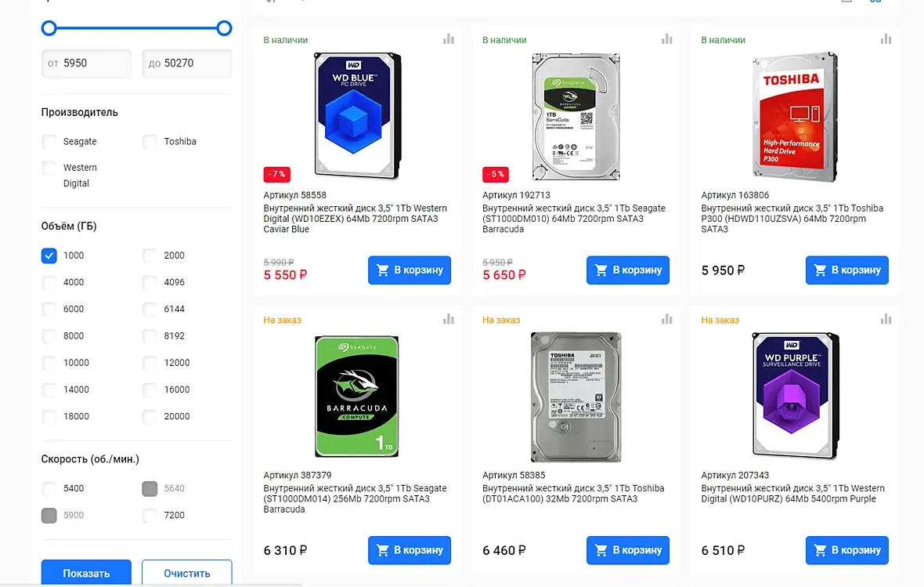Click compare icon on WD Purple card

click(x=886, y=319)
